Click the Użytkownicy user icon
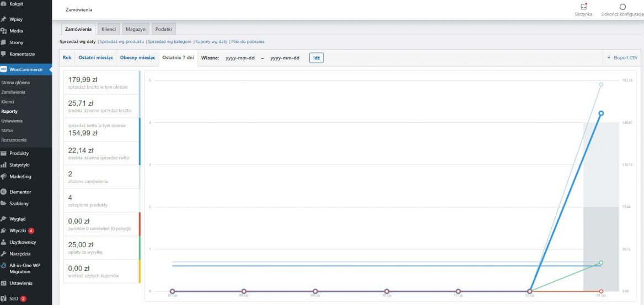The width and height of the screenshot is (644, 305). coord(3,242)
